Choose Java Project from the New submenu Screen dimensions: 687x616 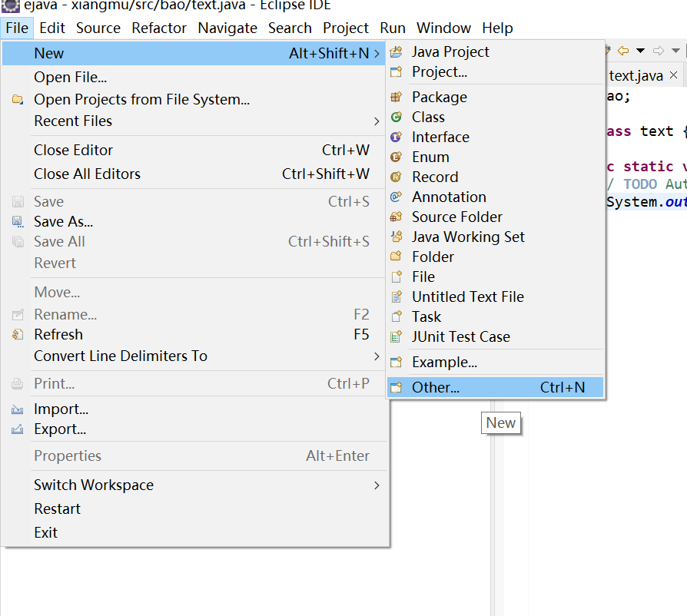coord(495,52)
